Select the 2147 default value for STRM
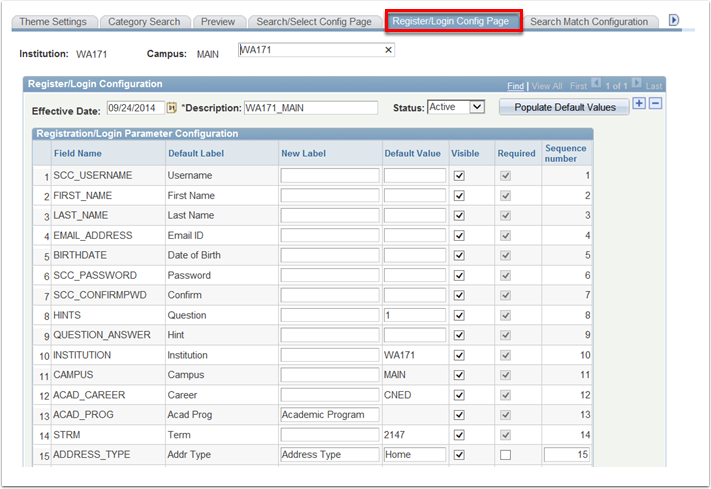 point(394,435)
